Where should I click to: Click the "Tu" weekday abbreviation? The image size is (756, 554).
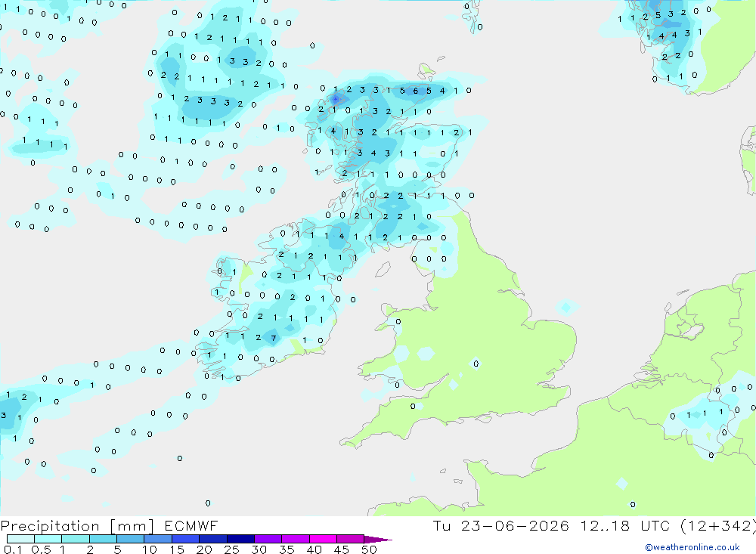(442, 525)
